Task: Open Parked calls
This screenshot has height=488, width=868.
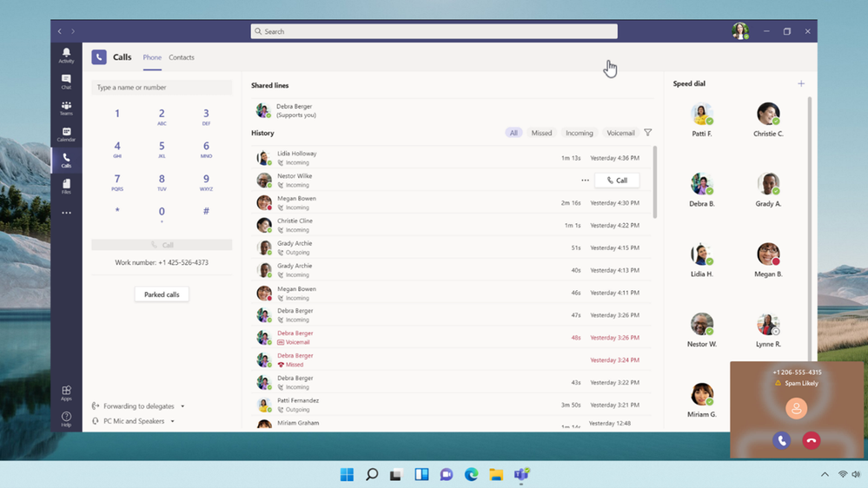Action: click(162, 294)
